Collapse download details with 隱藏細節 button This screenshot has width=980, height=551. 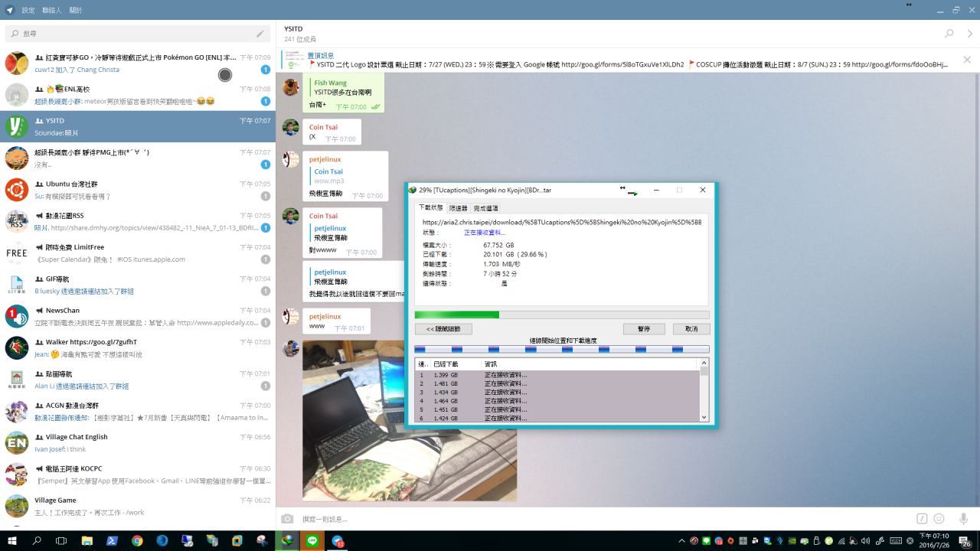tap(443, 329)
